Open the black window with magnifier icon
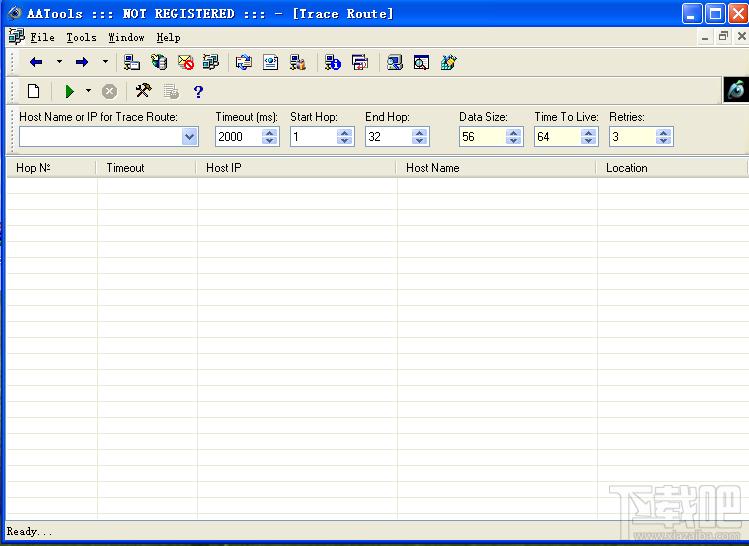The height and width of the screenshot is (546, 749). [421, 62]
